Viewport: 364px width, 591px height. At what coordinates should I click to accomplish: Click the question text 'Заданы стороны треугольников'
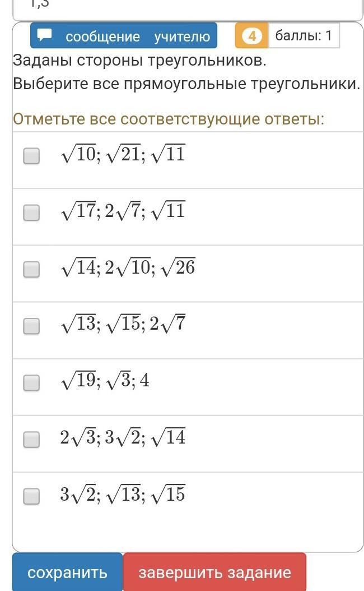pos(140,60)
